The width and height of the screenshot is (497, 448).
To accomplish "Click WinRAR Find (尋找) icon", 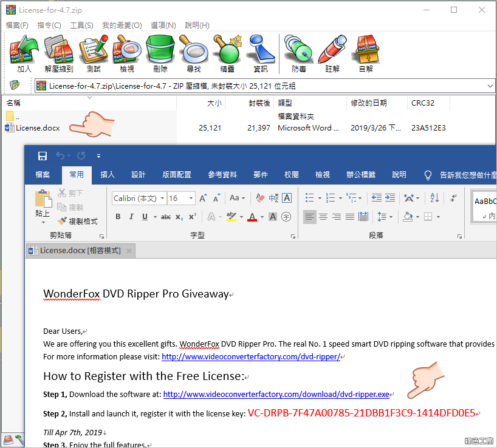I will pyautogui.click(x=194, y=53).
